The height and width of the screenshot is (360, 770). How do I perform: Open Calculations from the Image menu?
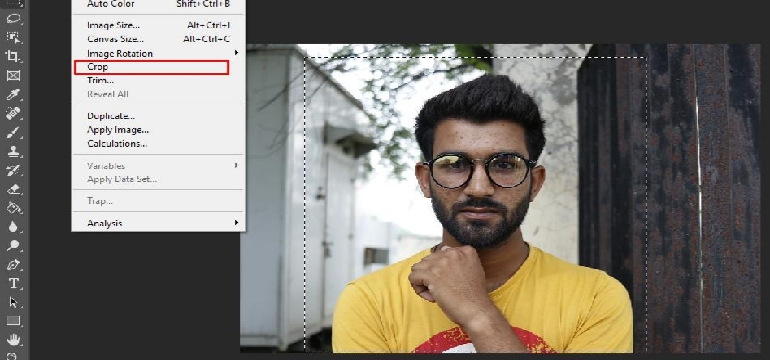point(159,144)
